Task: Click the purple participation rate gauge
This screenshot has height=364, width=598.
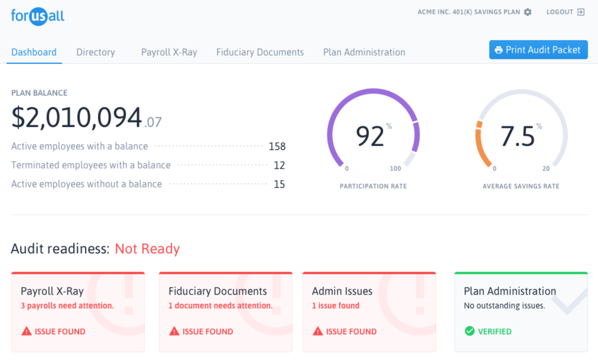Action: pos(373,135)
